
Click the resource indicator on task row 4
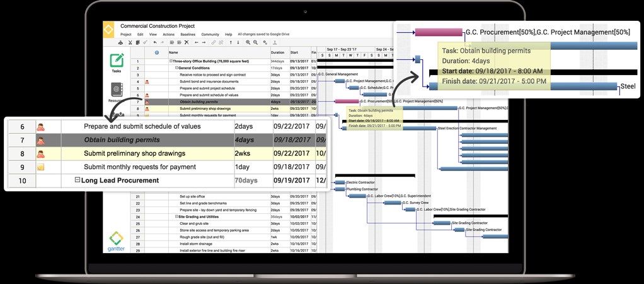click(x=147, y=81)
